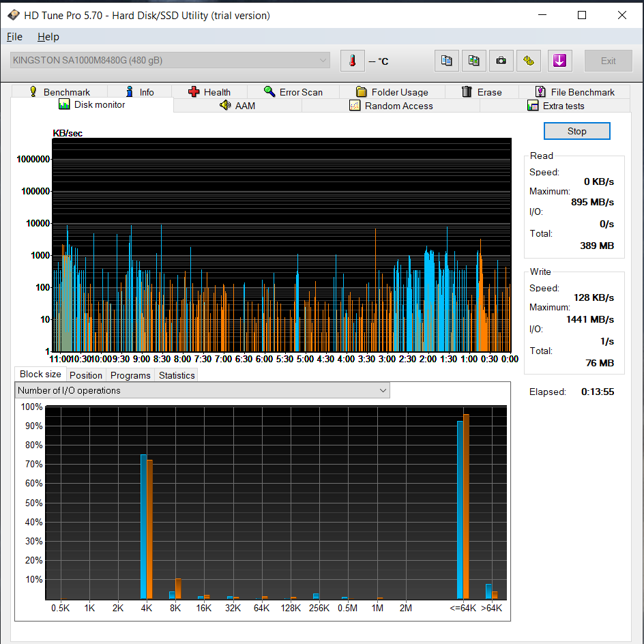Open the File menu
644x644 pixels.
[x=14, y=37]
